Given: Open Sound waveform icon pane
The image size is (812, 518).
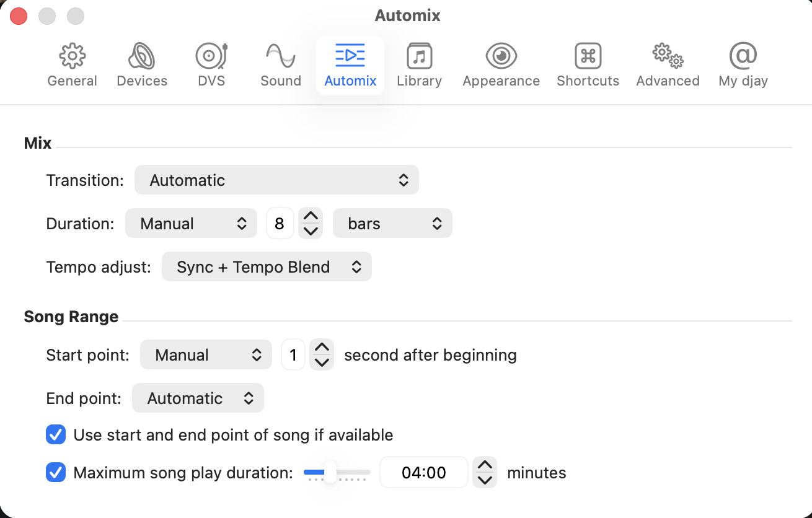Looking at the screenshot, I should [281, 57].
